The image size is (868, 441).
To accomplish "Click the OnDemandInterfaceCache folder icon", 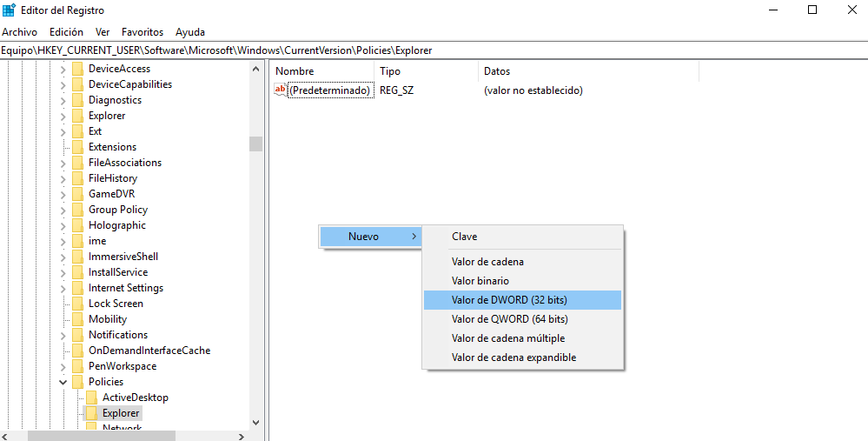I will 77,351.
